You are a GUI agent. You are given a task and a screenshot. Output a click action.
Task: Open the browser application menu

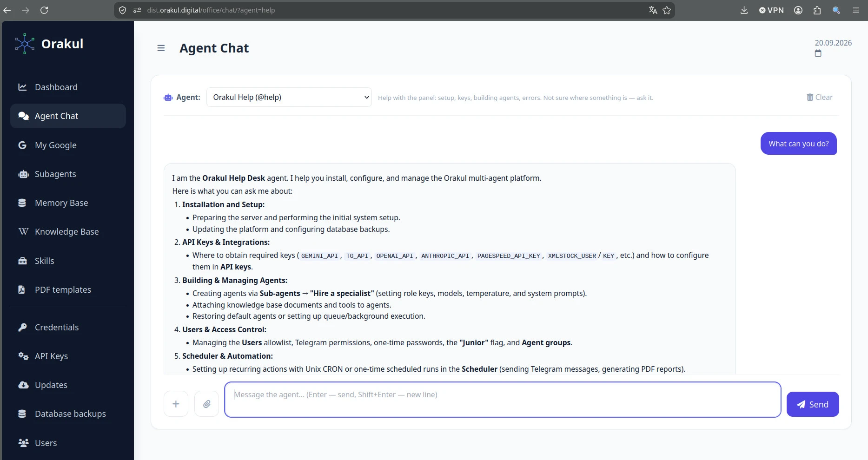point(855,10)
